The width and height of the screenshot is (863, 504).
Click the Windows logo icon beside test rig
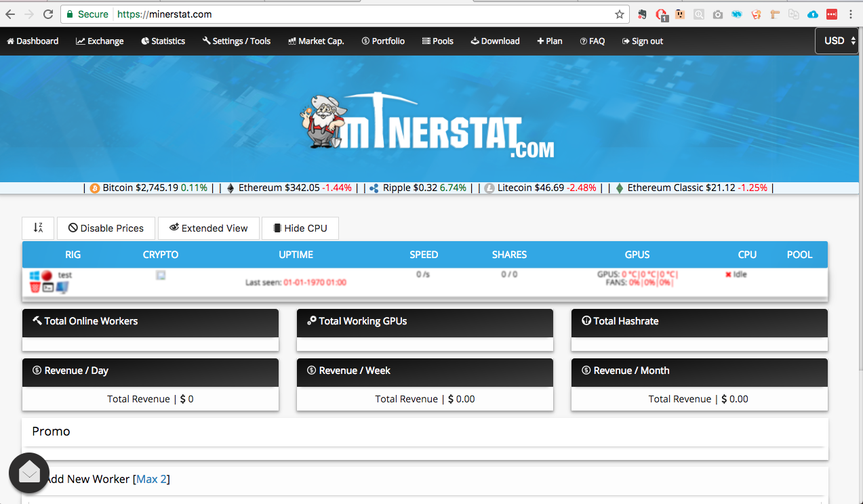pyautogui.click(x=35, y=276)
